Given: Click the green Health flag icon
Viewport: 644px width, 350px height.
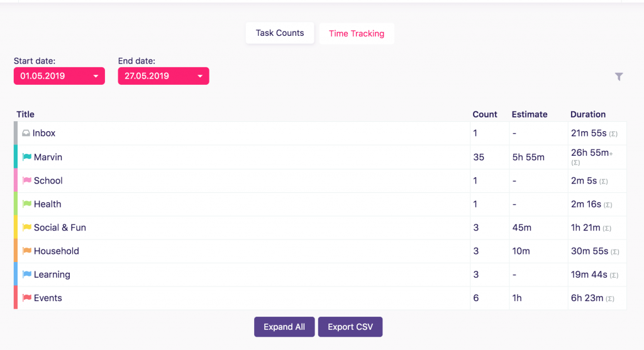Looking at the screenshot, I should [x=27, y=204].
